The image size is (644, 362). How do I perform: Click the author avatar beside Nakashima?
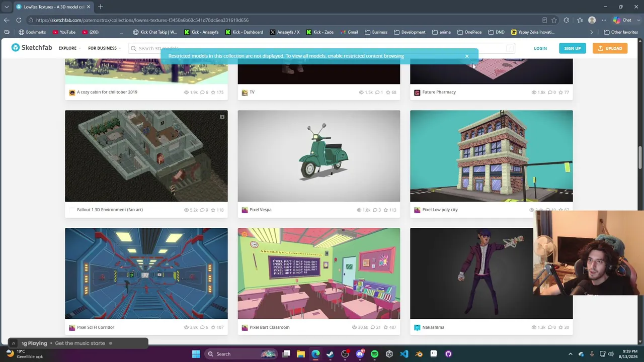[417, 328]
